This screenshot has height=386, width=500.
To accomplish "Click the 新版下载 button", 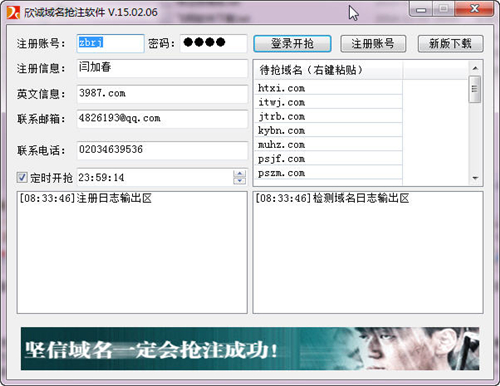I will point(450,44).
